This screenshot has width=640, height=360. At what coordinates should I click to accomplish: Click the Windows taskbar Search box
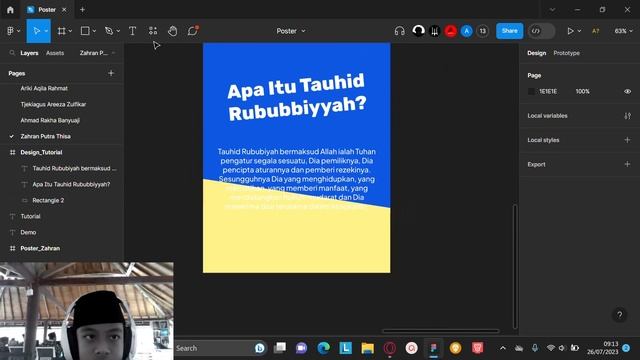point(220,348)
